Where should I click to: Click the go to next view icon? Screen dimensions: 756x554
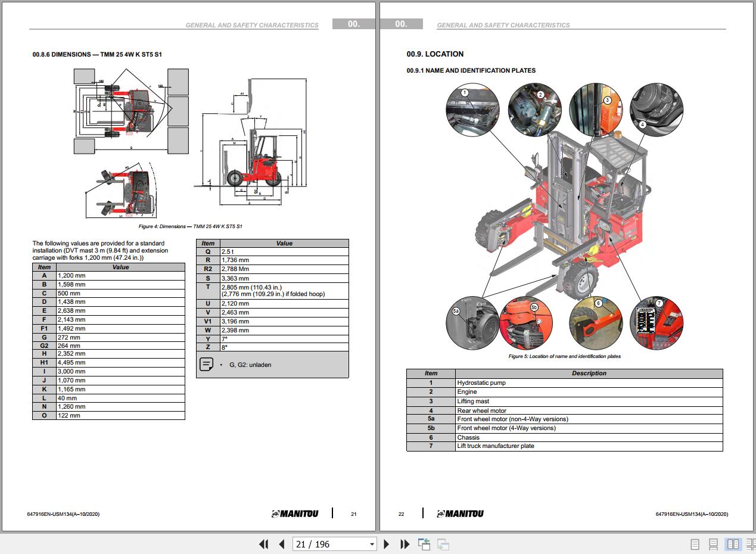443,544
